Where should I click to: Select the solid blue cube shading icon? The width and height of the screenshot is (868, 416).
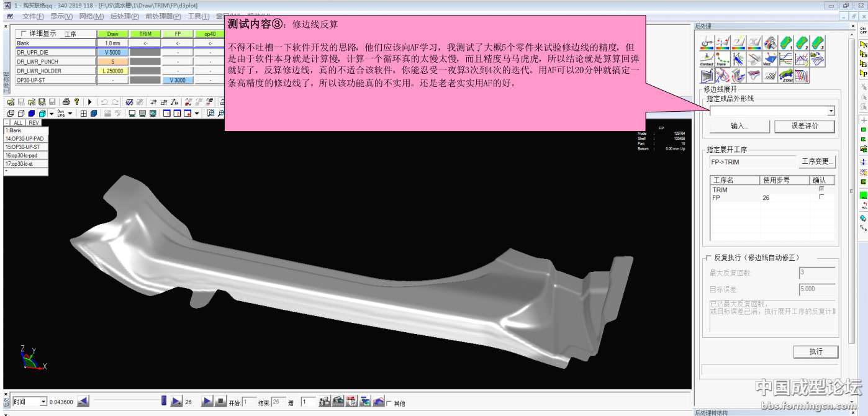point(32,114)
